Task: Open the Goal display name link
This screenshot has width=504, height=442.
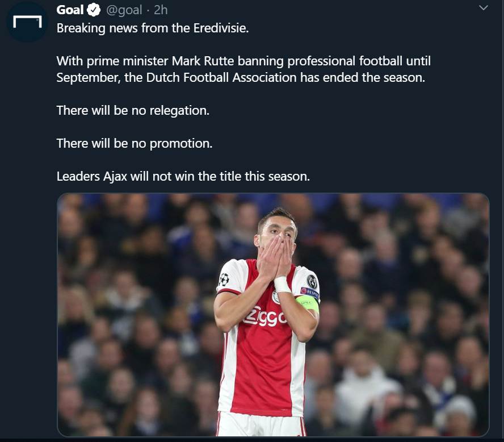Action: (x=70, y=10)
